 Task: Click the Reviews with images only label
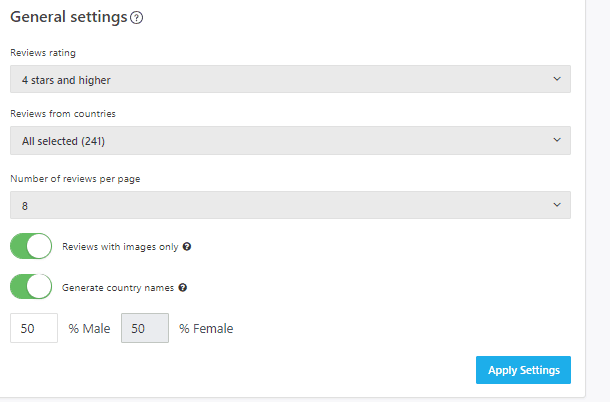tap(120, 247)
